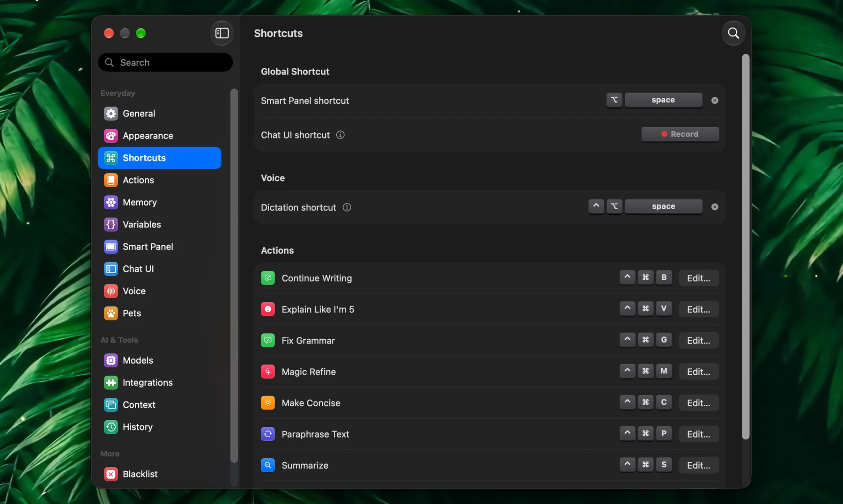843x504 pixels.
Task: Click the Paraphrase Text action icon
Action: point(268,434)
